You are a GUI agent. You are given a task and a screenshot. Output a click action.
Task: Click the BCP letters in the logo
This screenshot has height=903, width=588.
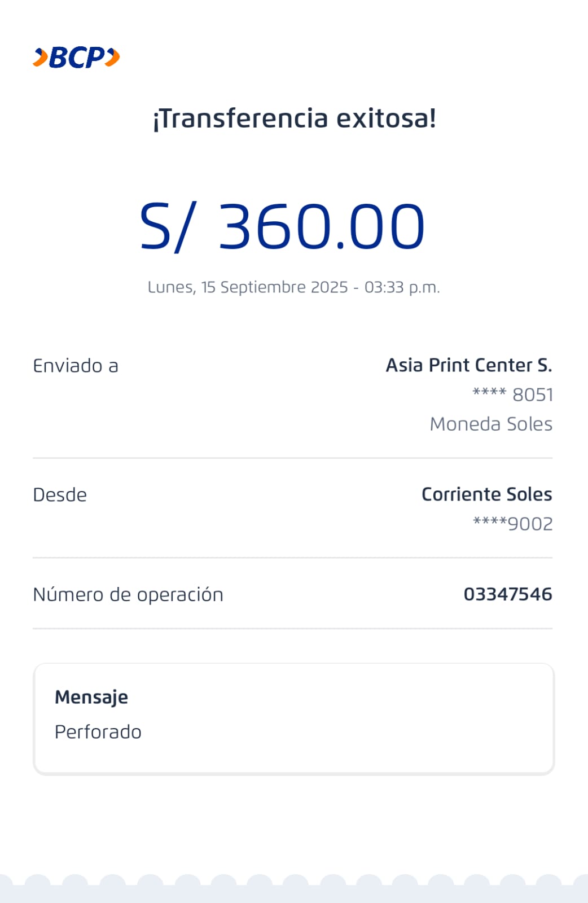tap(77, 58)
